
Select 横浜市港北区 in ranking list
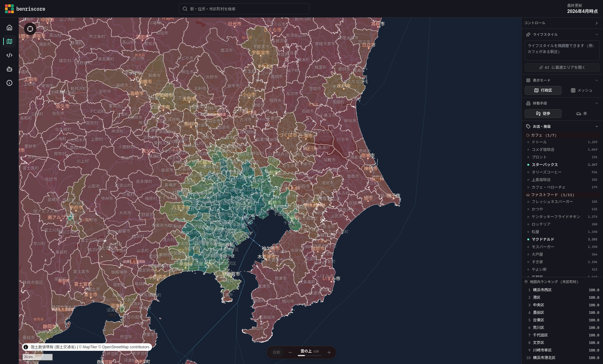click(562, 358)
